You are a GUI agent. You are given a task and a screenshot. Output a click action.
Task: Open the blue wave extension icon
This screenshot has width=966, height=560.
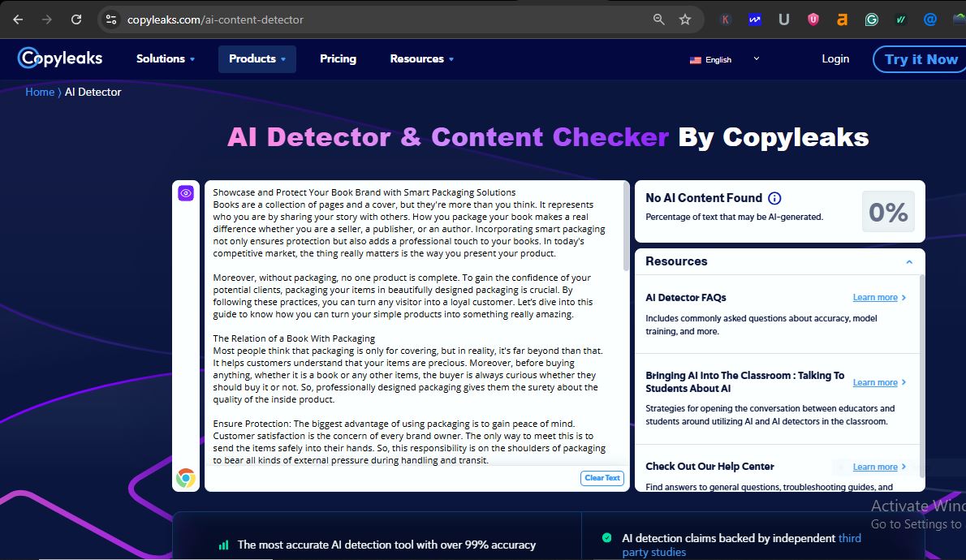click(755, 19)
